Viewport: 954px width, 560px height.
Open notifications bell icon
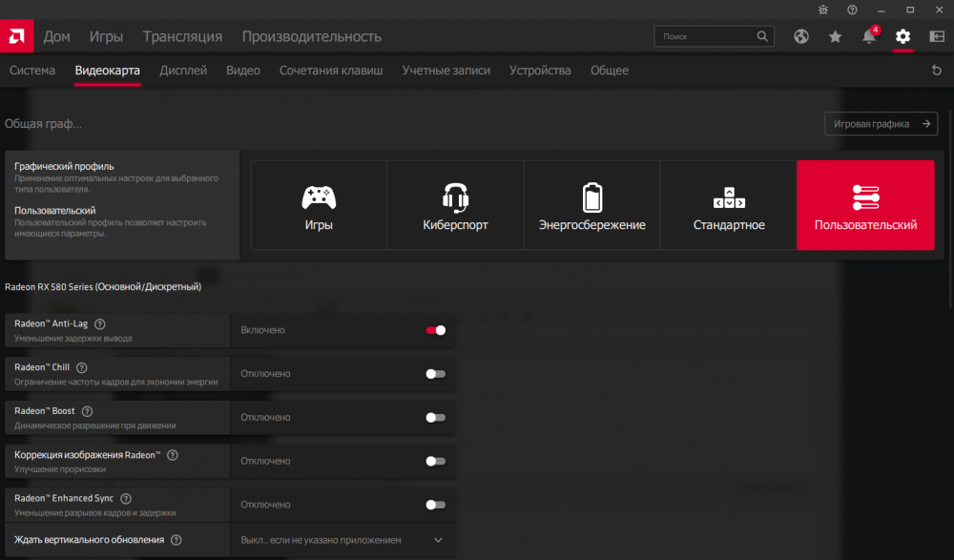point(869,36)
